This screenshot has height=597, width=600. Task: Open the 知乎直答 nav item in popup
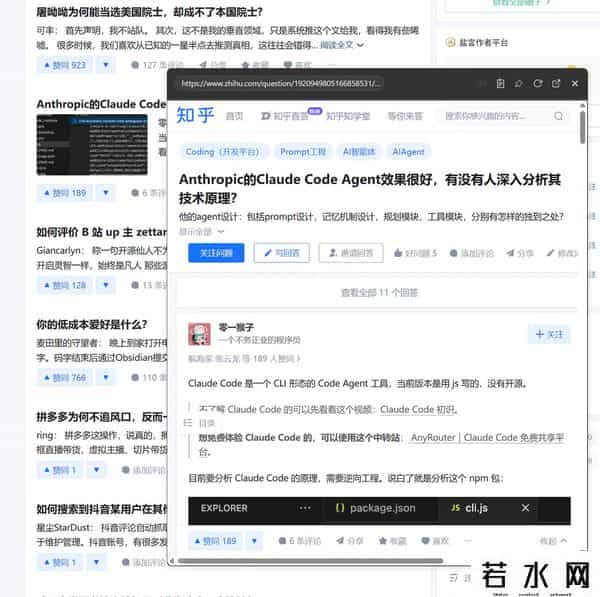285,116
